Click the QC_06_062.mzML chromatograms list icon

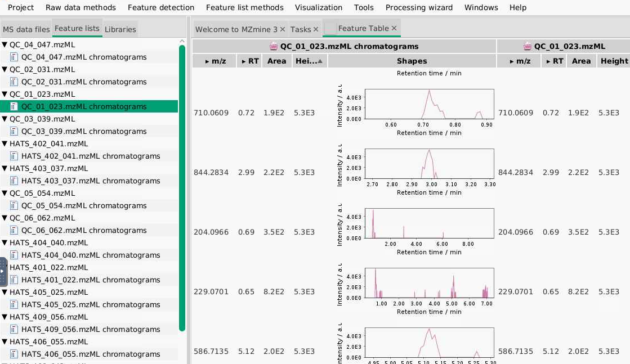(14, 230)
